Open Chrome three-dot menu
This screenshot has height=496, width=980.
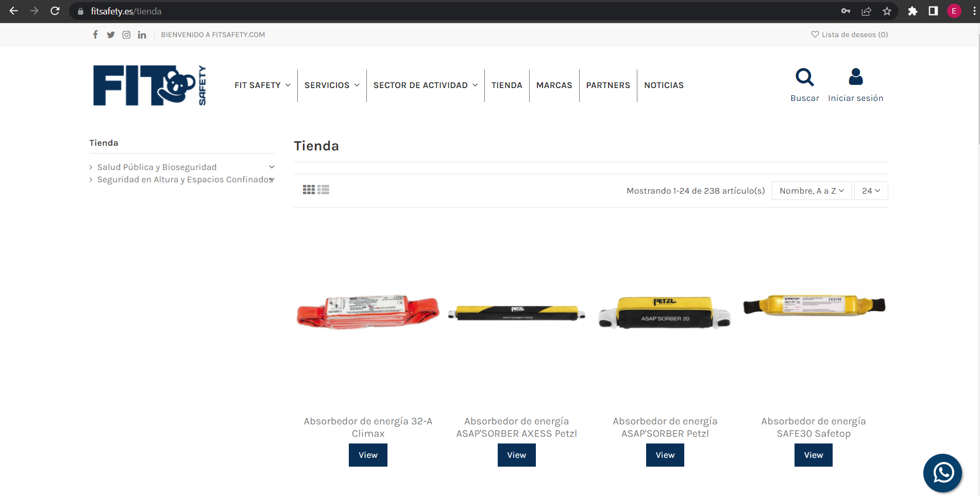pos(974,11)
